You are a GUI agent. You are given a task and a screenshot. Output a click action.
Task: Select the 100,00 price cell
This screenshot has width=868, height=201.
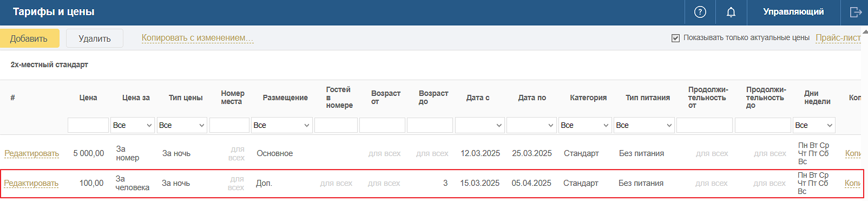point(91,183)
